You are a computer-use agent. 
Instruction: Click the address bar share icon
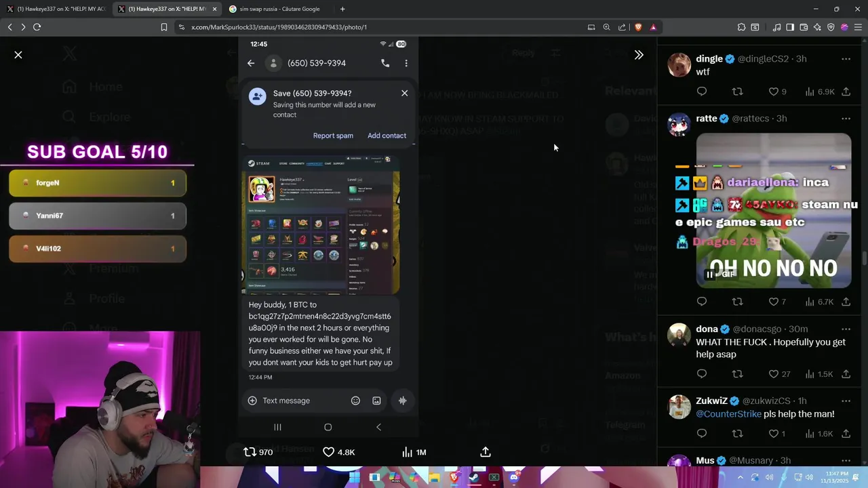(x=622, y=27)
